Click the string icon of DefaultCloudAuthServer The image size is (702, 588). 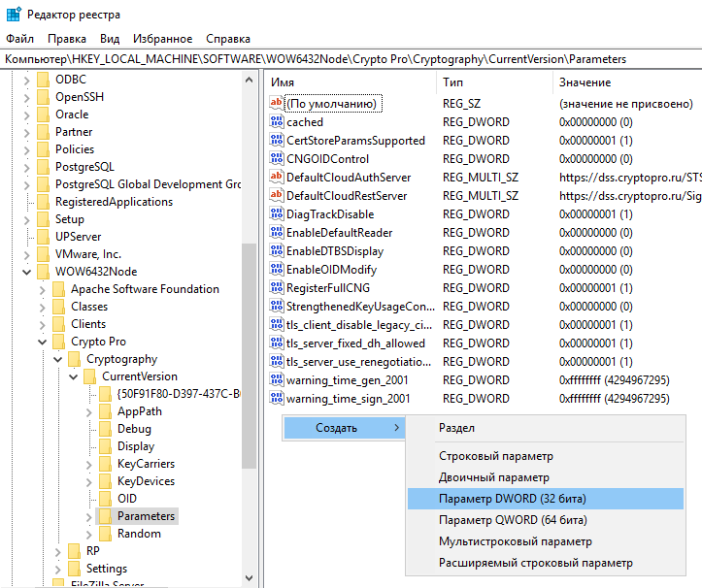click(x=276, y=177)
